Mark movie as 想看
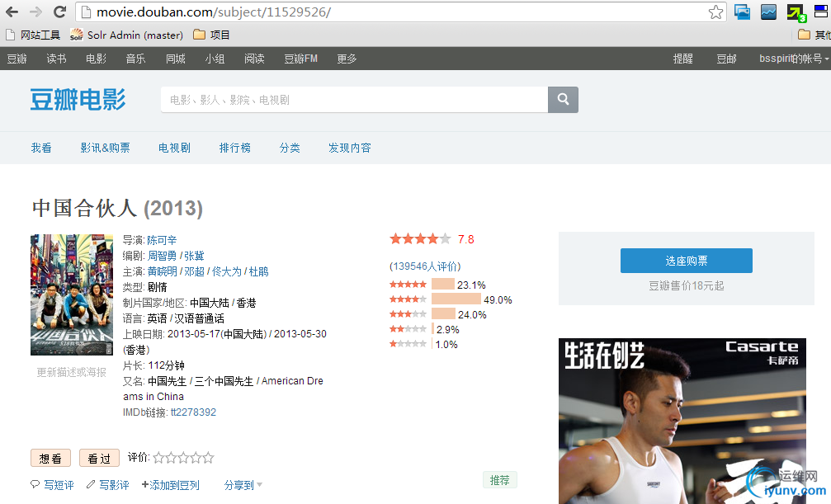 click(51, 458)
